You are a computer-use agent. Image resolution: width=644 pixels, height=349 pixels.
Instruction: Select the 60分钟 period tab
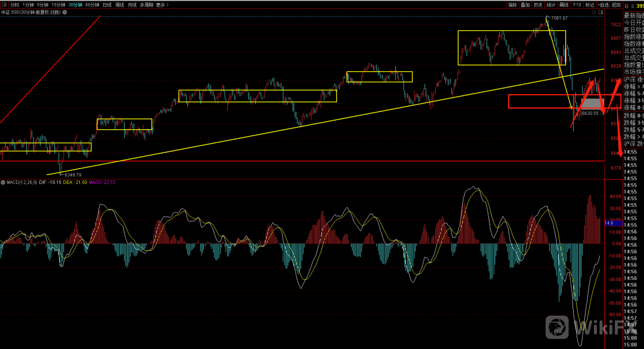click(x=92, y=4)
